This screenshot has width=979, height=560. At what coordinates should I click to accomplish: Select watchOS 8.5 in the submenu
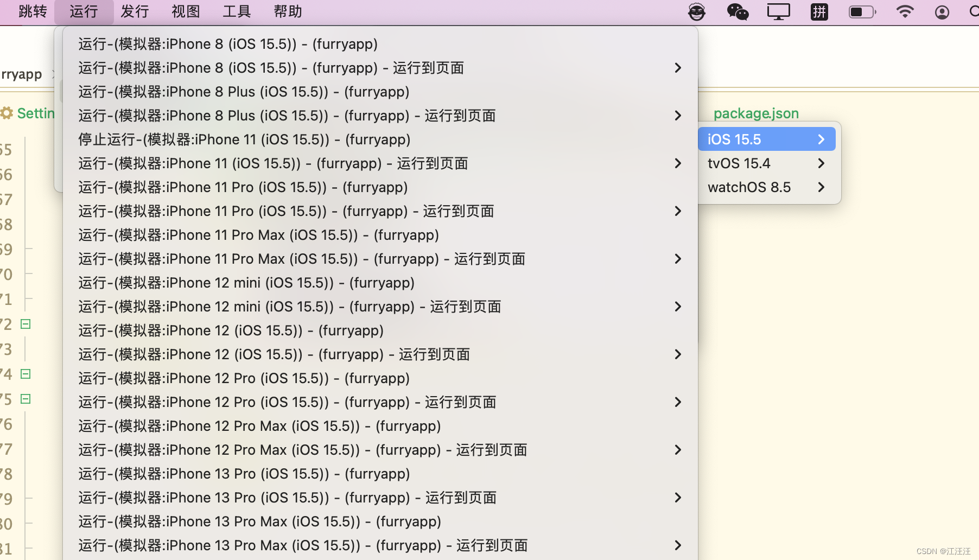pyautogui.click(x=766, y=187)
